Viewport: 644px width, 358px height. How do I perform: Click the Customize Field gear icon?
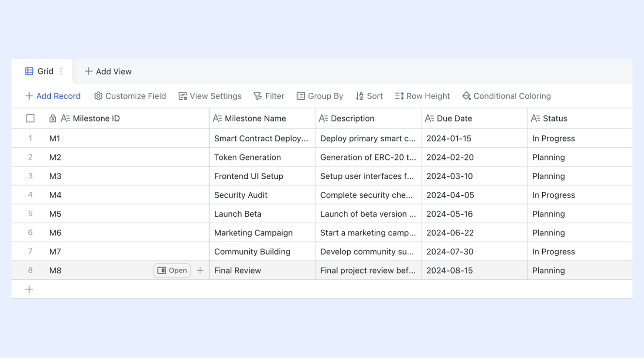pos(98,96)
